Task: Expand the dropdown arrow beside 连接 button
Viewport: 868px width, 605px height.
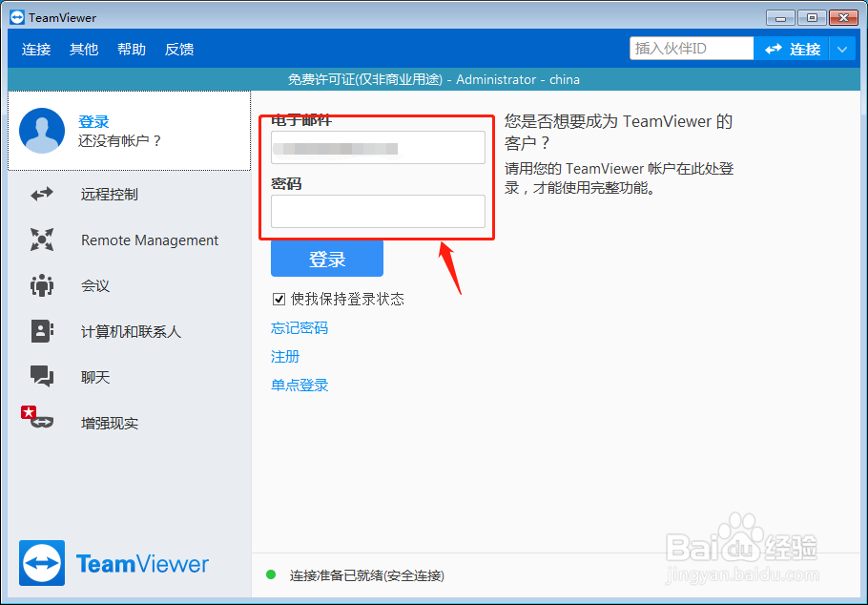Action: tap(842, 50)
